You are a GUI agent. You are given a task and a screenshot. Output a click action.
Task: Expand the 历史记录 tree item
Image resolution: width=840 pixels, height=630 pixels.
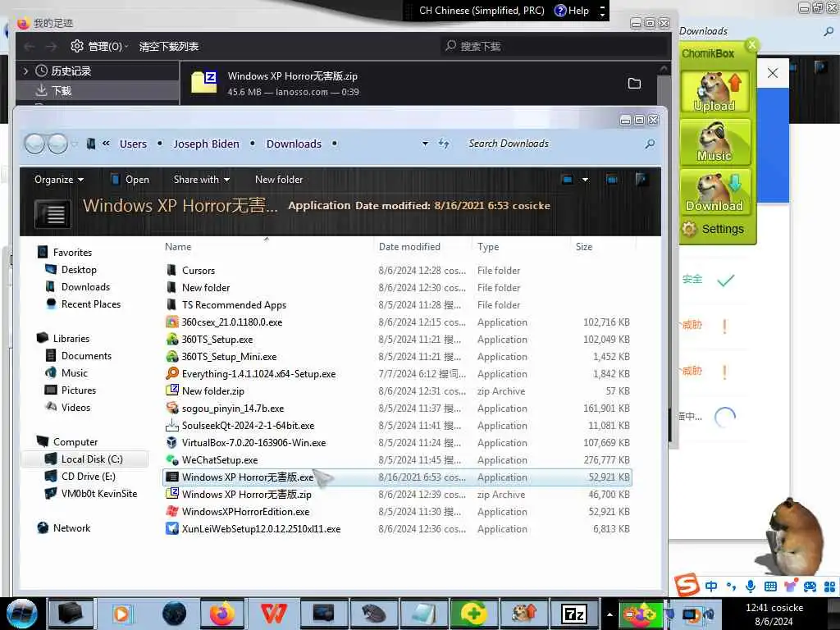25,71
